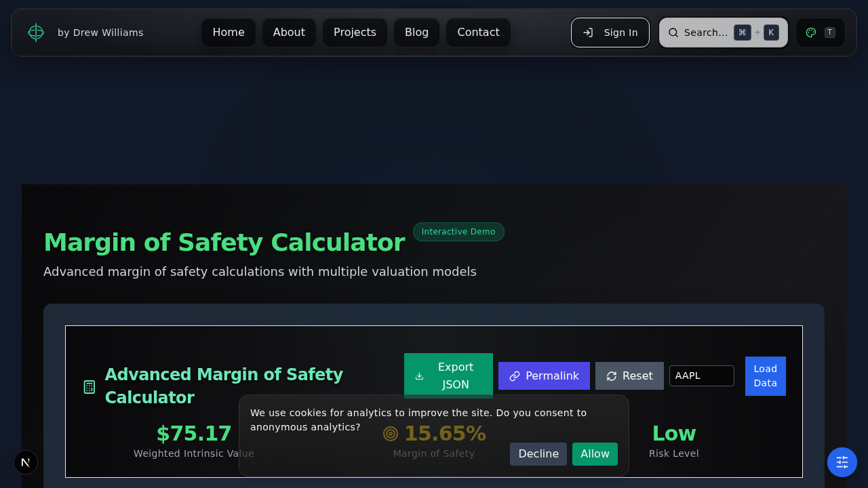This screenshot has height=488, width=868.
Task: Open the Next.js dev tools badge
Action: click(x=26, y=462)
